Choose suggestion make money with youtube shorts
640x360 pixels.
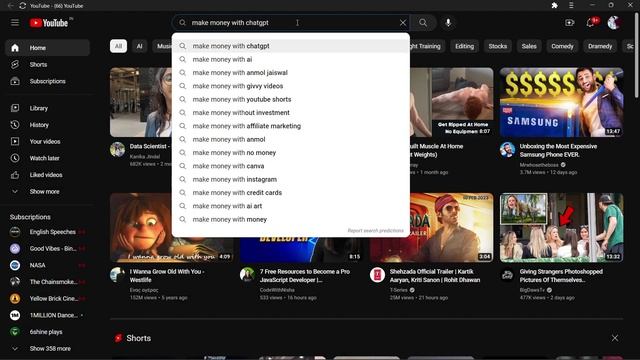pos(291,100)
